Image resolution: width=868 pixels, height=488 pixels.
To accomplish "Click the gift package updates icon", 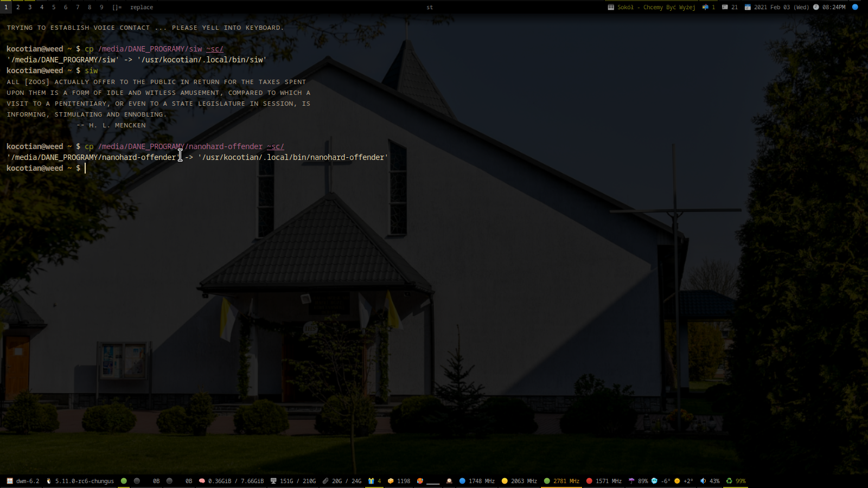I will coord(371,481).
